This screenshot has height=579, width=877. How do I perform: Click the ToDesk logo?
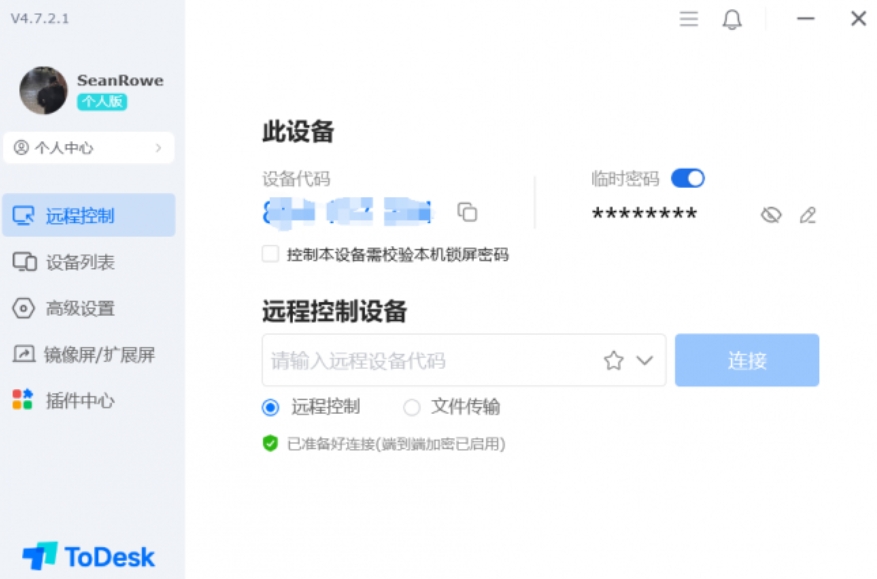88,556
